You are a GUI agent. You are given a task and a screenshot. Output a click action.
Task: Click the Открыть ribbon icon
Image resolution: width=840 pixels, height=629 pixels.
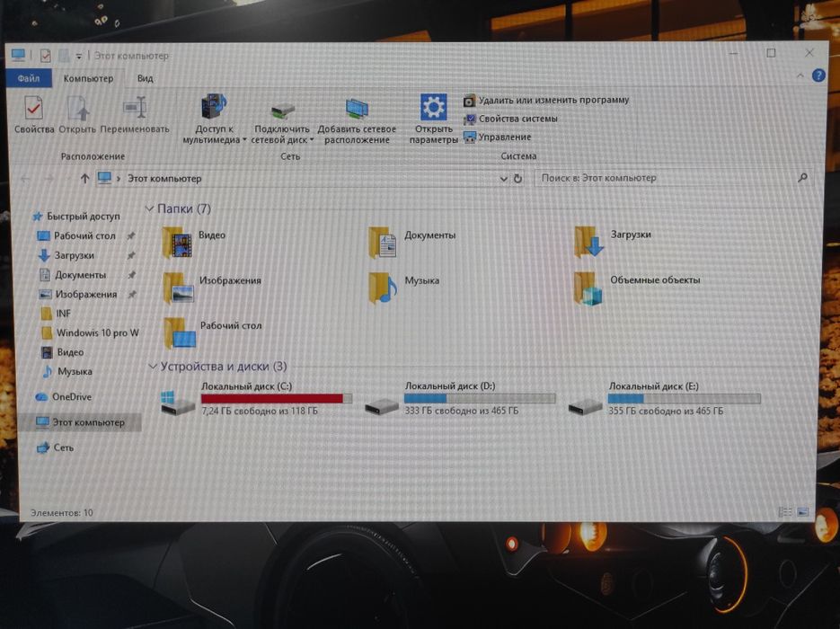[x=77, y=108]
